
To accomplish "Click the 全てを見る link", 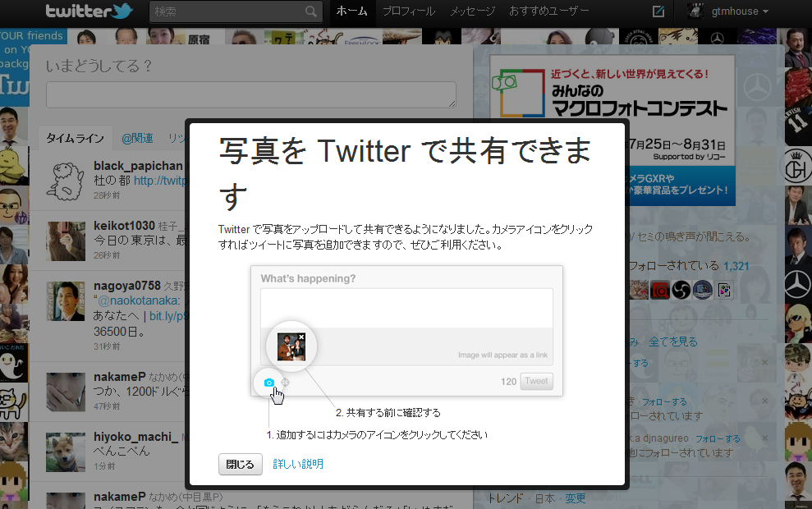I will [x=673, y=342].
